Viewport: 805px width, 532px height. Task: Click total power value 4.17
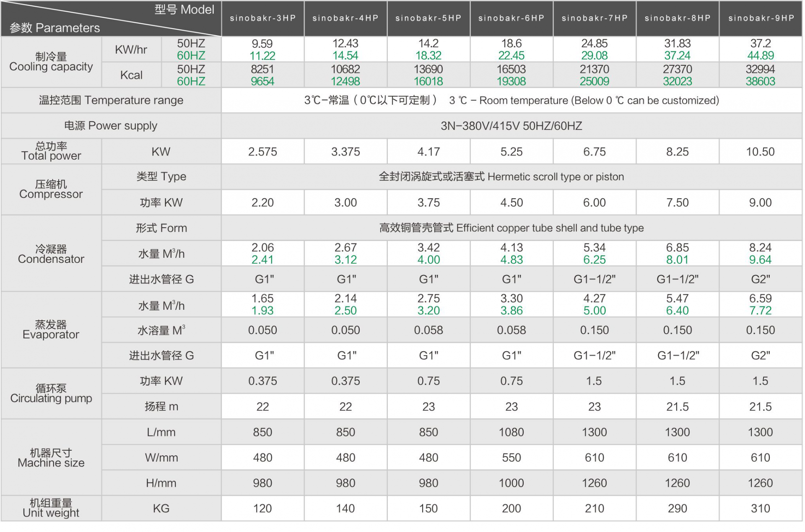coord(428,152)
